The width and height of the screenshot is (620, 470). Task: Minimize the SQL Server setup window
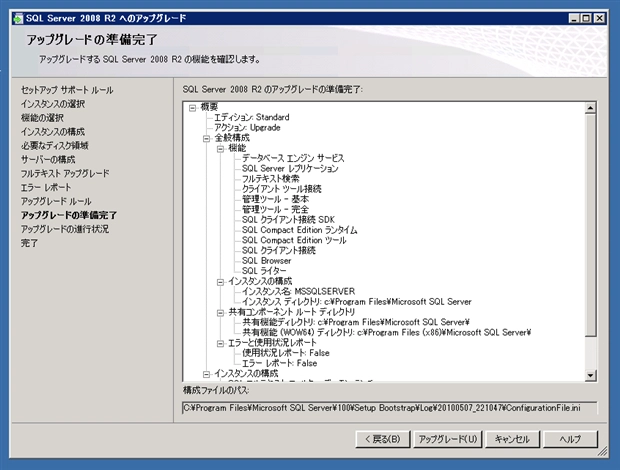(x=574, y=18)
